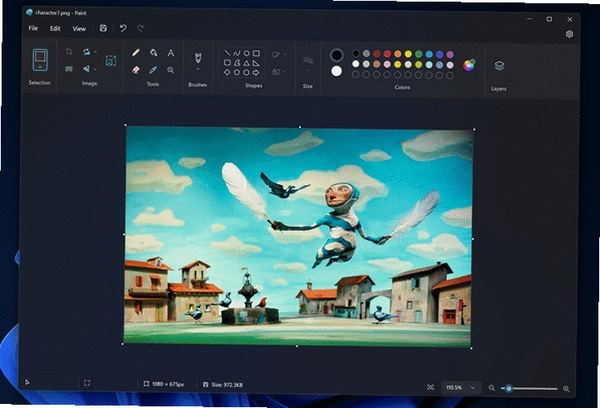Expand the Brushes dropdown chevron
Image resolution: width=600 pixels, height=408 pixels.
click(x=198, y=69)
